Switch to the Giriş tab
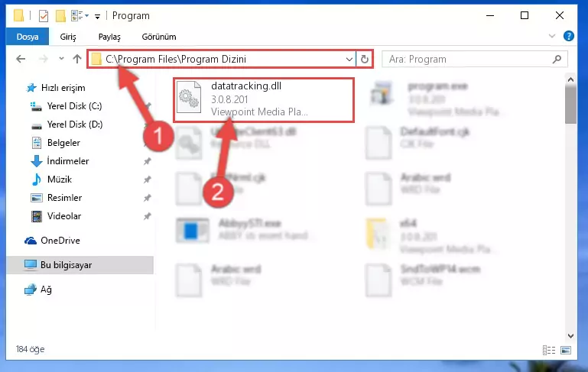The width and height of the screenshot is (588, 372). tap(68, 37)
